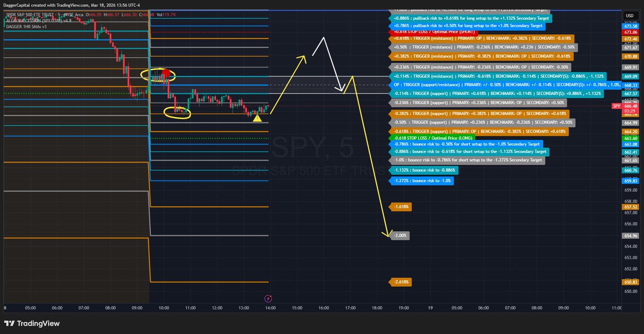Viewport: 644px width, 334px height.
Task: Click the red 673.06 price axis tag
Action: [x=631, y=32]
